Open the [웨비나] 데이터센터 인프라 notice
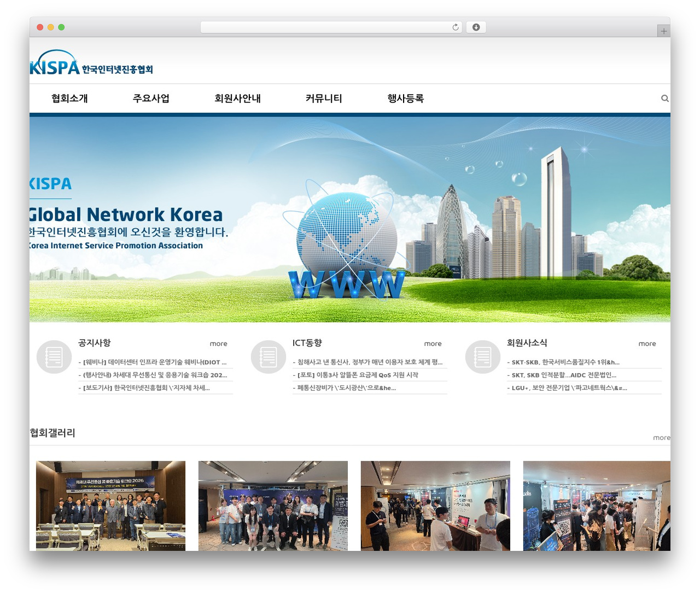The height and width of the screenshot is (593, 700). point(153,362)
